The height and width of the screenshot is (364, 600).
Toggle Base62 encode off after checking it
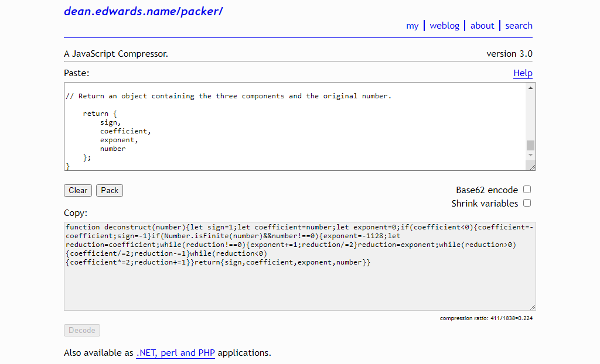pyautogui.click(x=527, y=189)
